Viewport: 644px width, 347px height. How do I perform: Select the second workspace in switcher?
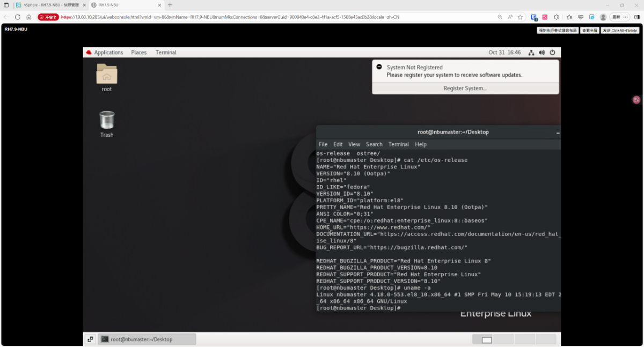504,339
